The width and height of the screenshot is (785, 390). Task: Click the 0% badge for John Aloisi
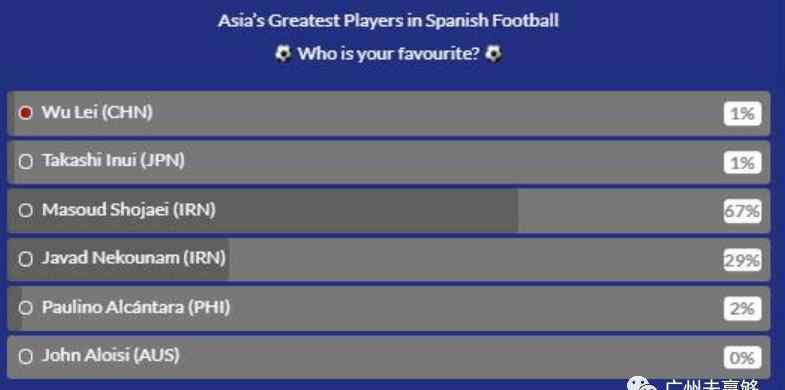742,358
